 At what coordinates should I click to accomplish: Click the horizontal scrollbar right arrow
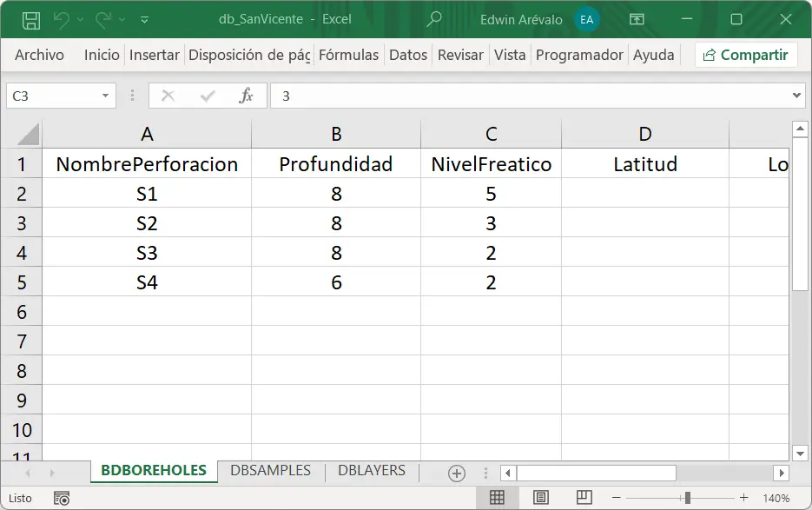click(x=782, y=473)
